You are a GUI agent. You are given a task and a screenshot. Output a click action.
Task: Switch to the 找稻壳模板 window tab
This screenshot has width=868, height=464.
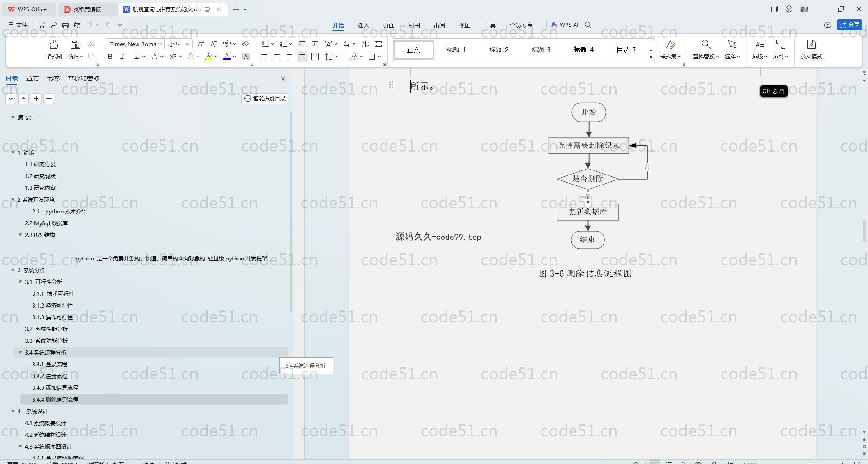pos(88,9)
